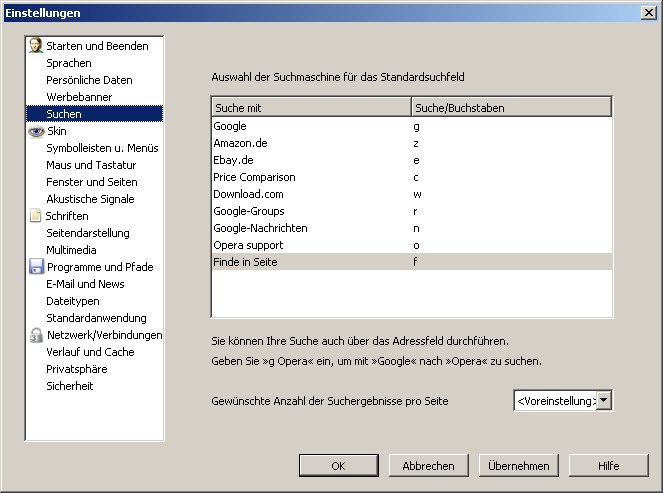Close the Einstellungen dialog
The image size is (663, 493).
[x=649, y=13]
